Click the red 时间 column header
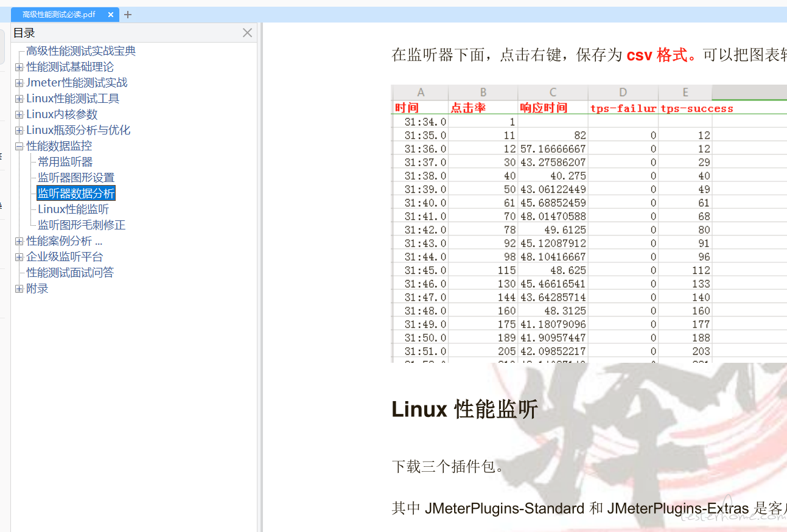 [407, 108]
